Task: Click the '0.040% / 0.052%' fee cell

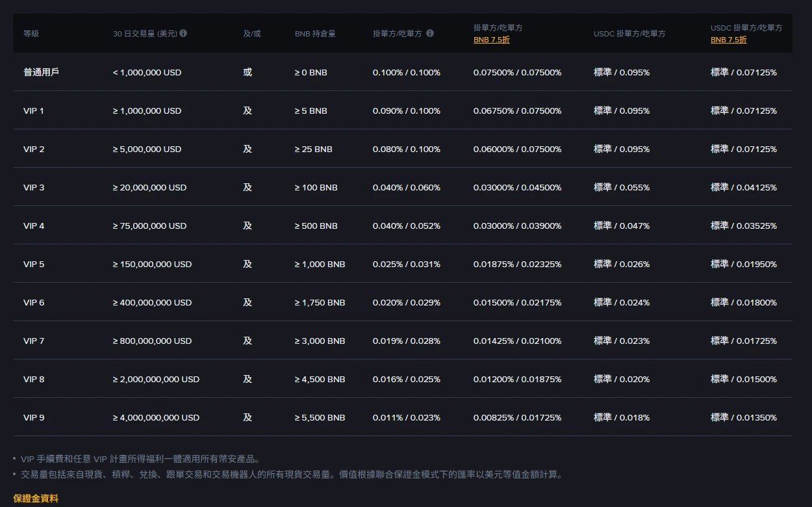Action: pyautogui.click(x=407, y=226)
